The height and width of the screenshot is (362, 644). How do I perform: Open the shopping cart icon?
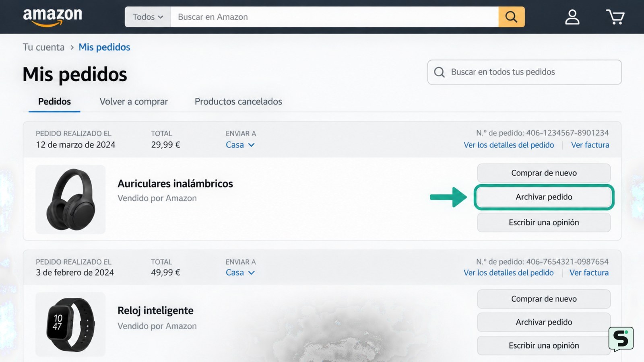615,17
